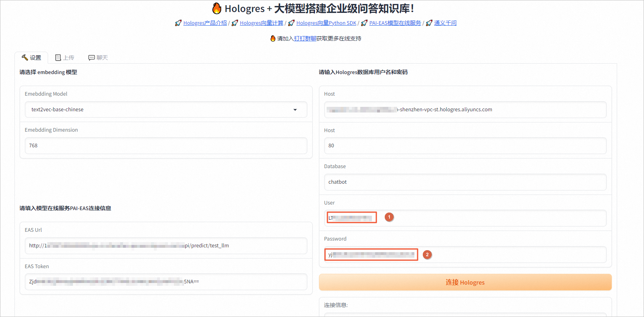The width and height of the screenshot is (644, 317).
Task: Click the Emebdding Dimension field showing 768
Action: [166, 146]
